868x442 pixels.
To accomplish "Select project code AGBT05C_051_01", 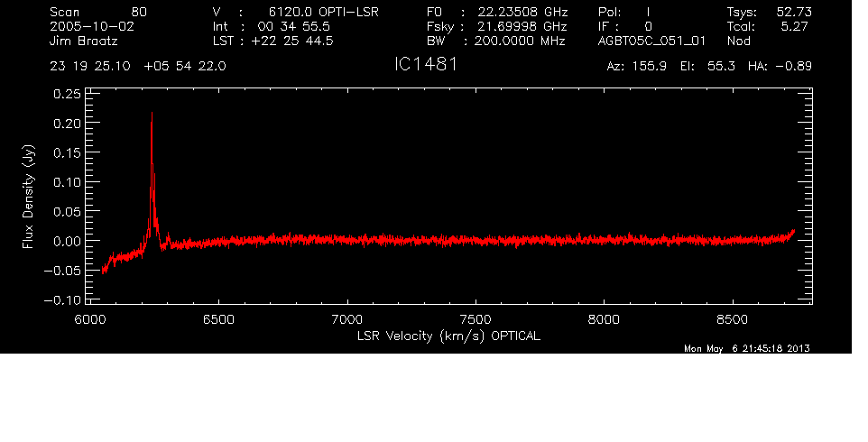I will (x=652, y=41).
